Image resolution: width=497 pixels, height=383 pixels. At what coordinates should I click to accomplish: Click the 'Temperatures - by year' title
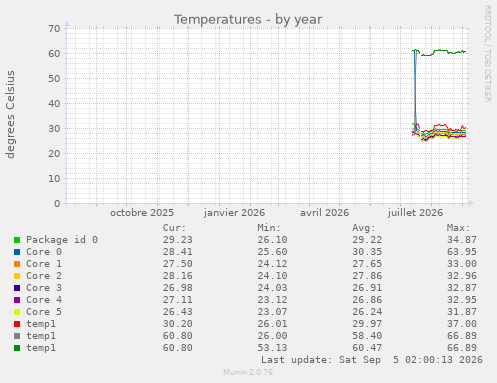pos(248,20)
